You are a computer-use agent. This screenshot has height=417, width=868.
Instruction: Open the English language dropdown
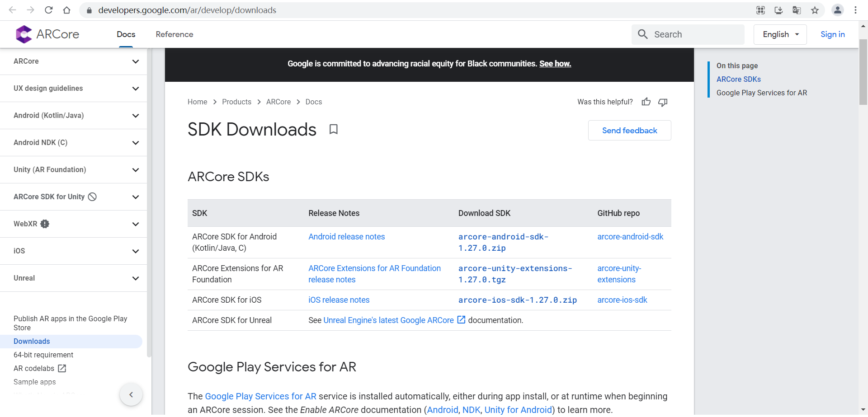coord(780,34)
